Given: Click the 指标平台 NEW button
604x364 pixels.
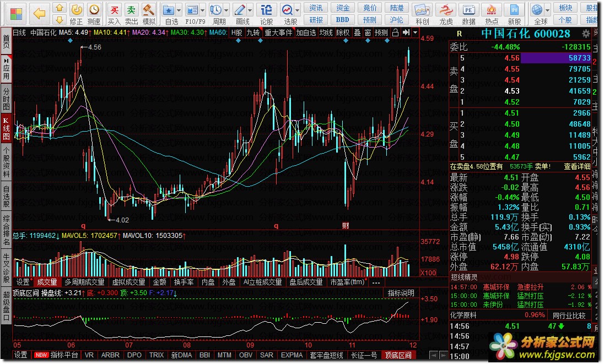Looking at the screenshot, I should pyautogui.click(x=56, y=355).
